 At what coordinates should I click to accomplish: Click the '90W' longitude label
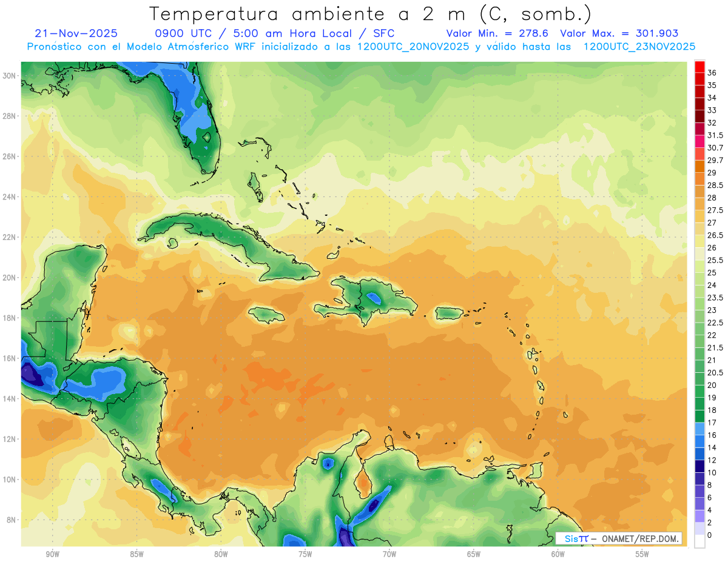pos(53,554)
